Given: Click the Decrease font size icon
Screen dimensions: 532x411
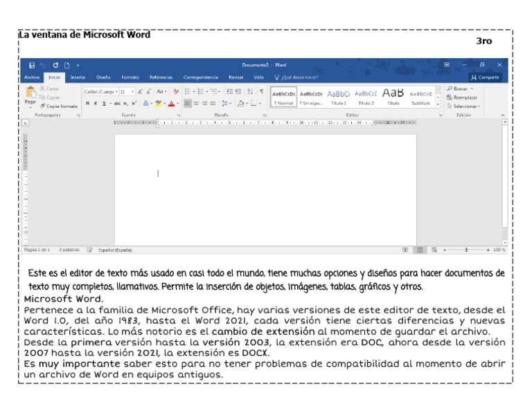Looking at the screenshot, I should (x=149, y=92).
